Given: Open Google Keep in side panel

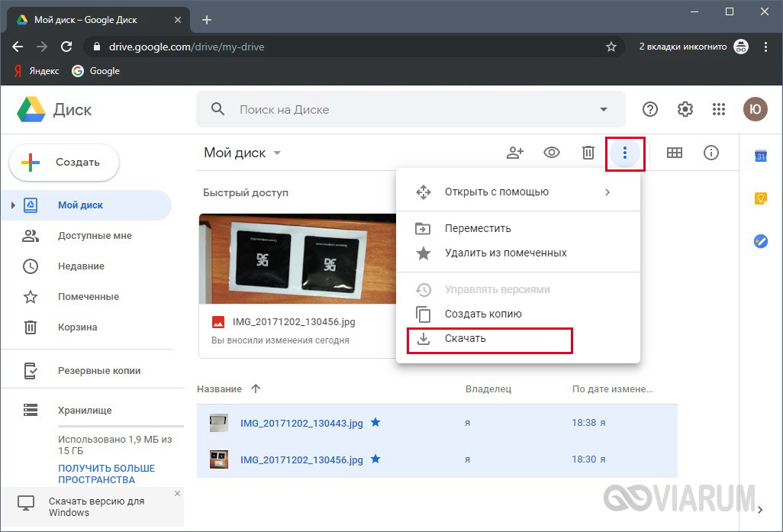Looking at the screenshot, I should [x=760, y=198].
